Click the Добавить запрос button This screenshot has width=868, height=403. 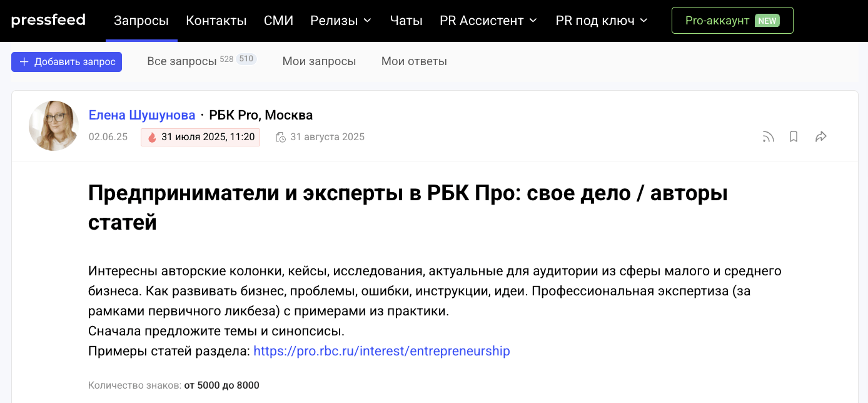point(66,61)
